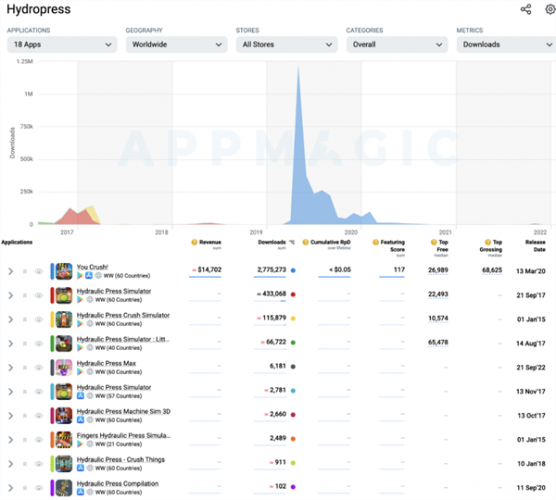Click the 26,989 Top Free value
Viewport: 556px width, 500px height.
[438, 270]
